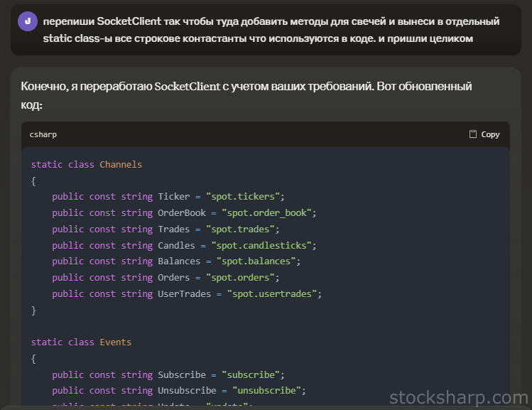Screen dimensions: 532x410
Task: Click the Unsubscribe constant name
Action: click(x=187, y=390)
